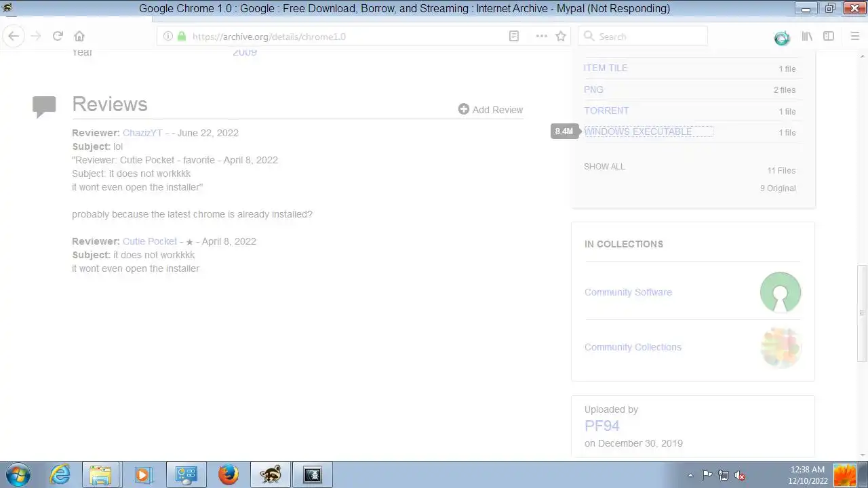
Task: Launch Internet Explorer from taskbar
Action: [x=60, y=474]
